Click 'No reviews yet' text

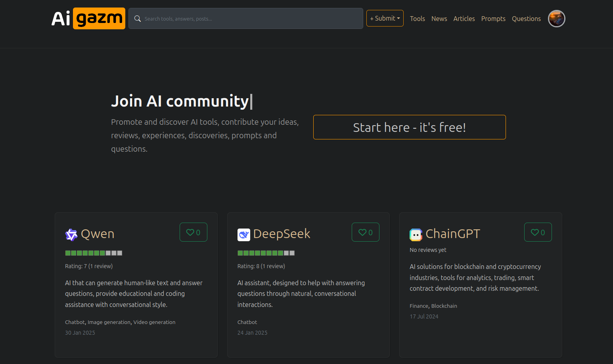[428, 250]
